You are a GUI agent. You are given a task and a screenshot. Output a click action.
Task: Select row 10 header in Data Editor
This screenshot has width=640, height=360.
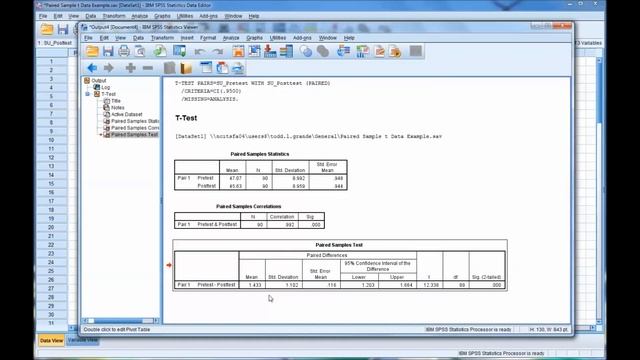pyautogui.click(x=51, y=140)
